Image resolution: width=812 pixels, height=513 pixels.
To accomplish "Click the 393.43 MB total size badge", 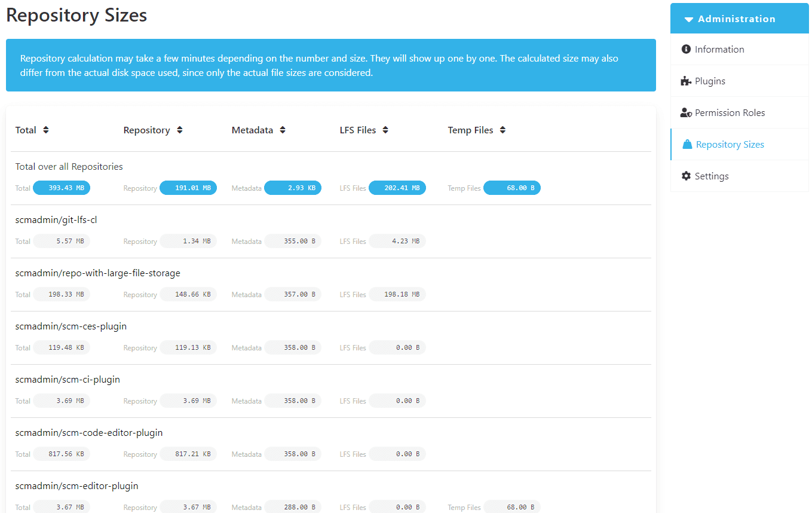I will [62, 188].
